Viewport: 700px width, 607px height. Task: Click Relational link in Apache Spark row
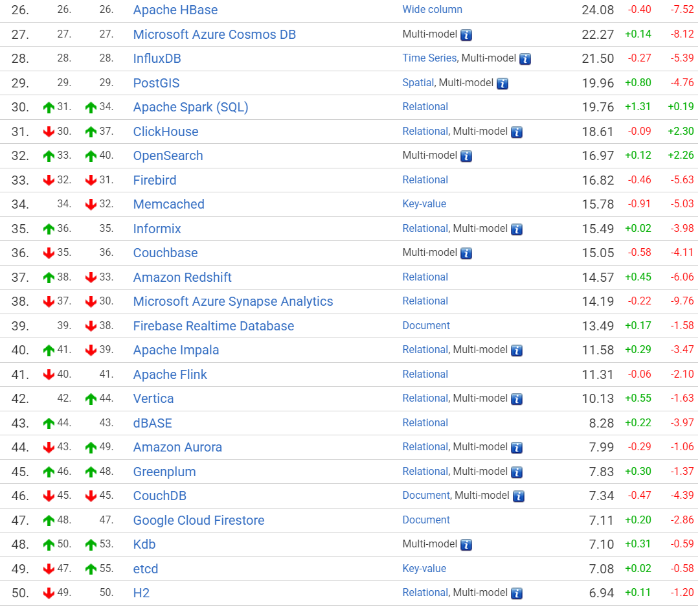[x=425, y=107]
